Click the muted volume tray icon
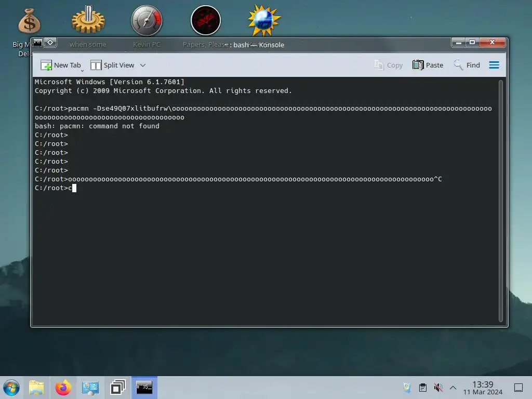Screen dimensions: 532x399 tap(438, 388)
